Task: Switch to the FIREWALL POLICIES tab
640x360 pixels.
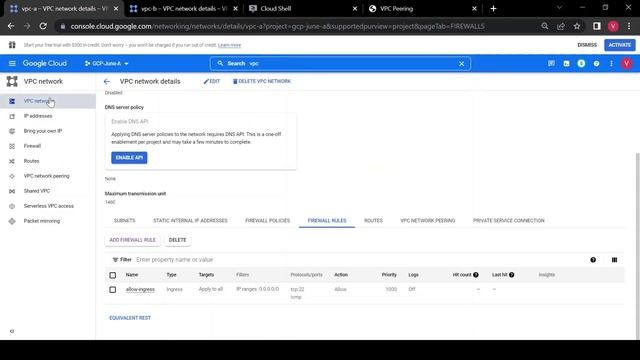Action: click(x=267, y=220)
